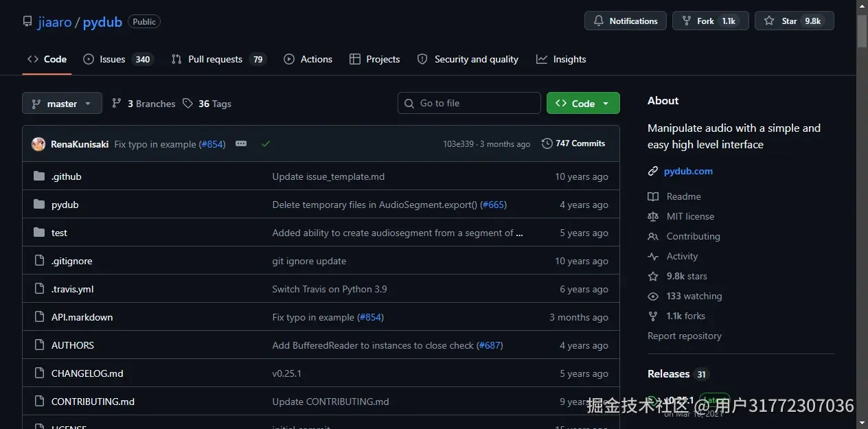868x429 pixels.
Task: Open API.markdown file
Action: (82, 317)
